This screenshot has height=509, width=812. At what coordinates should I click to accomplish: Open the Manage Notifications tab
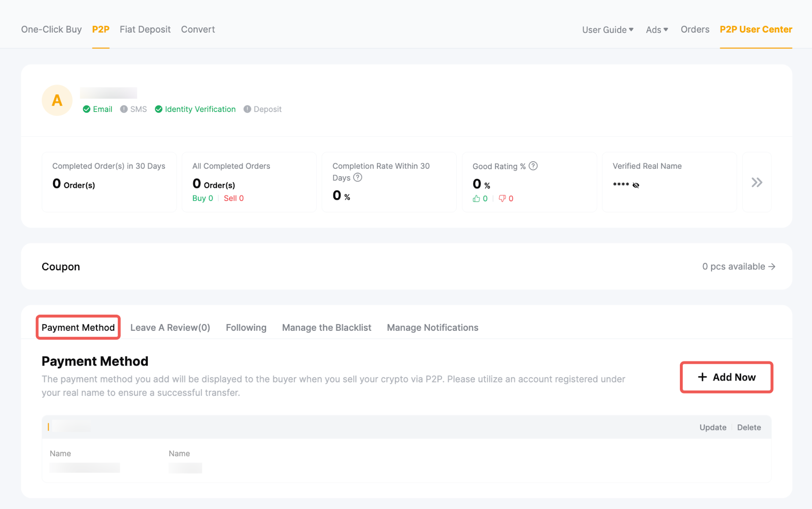point(432,328)
